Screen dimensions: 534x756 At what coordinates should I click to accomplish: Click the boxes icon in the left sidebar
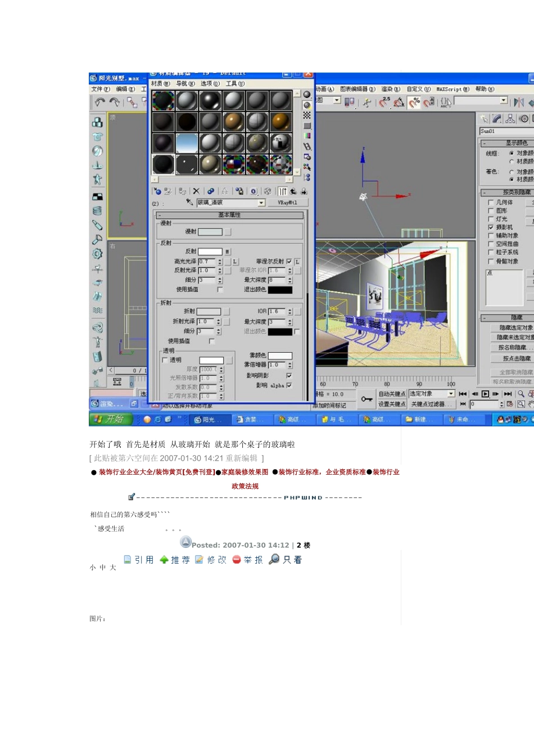pos(97,122)
